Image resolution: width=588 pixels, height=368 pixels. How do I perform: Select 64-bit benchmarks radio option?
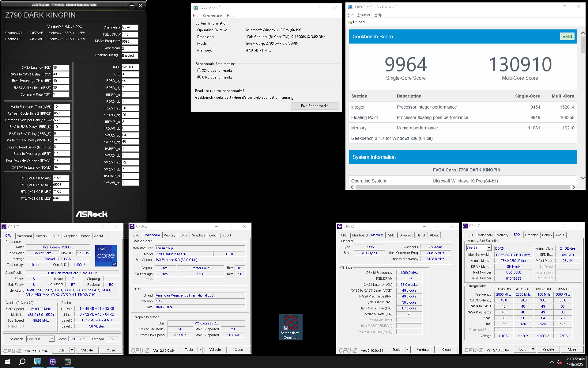[199, 77]
